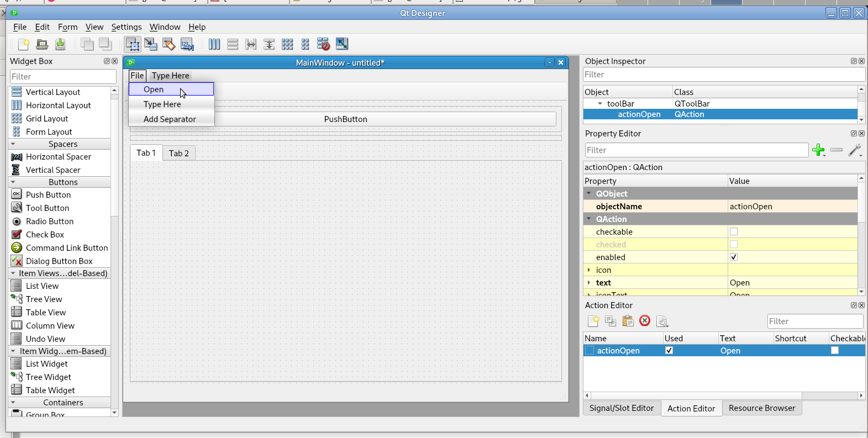Open the Form menu

67,27
